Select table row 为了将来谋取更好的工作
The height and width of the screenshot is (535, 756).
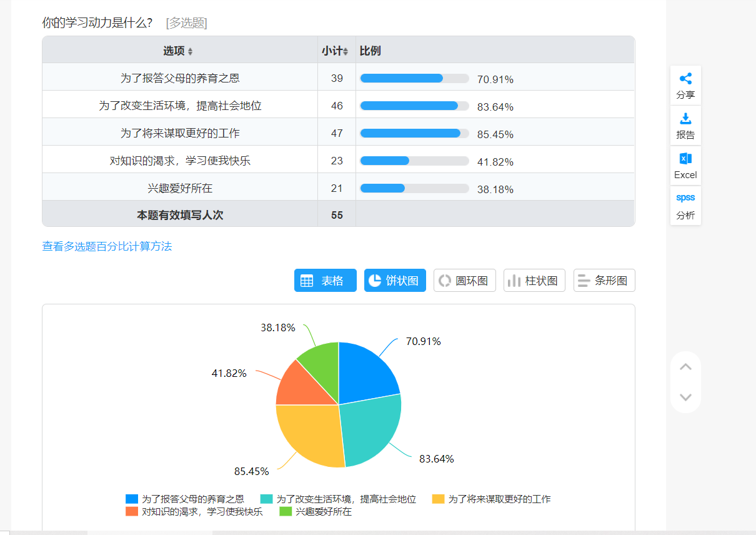coord(338,133)
